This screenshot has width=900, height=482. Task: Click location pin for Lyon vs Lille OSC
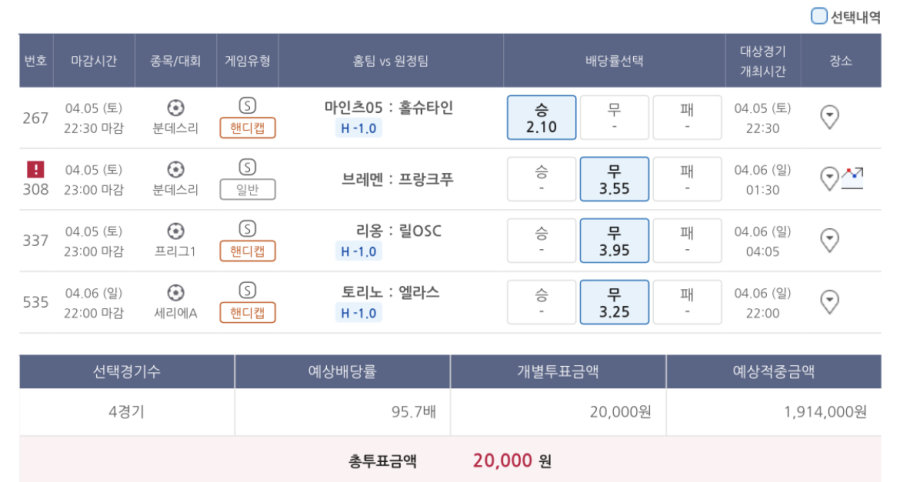pyautogui.click(x=829, y=240)
